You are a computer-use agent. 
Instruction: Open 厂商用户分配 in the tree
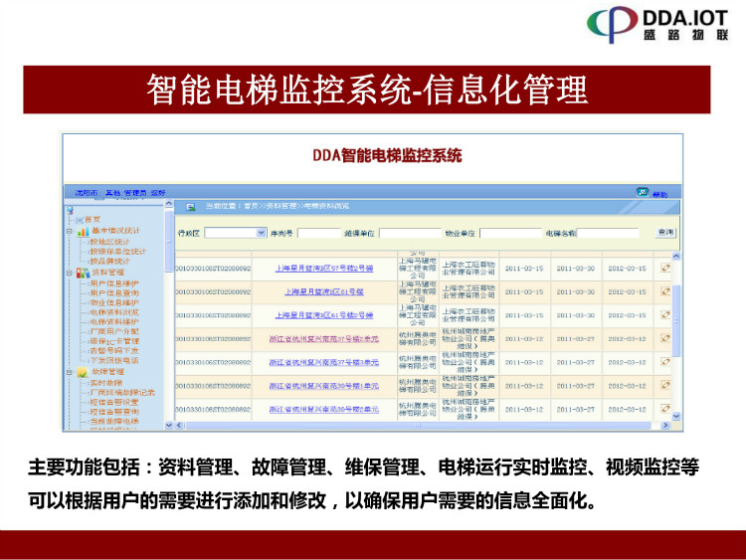(114, 331)
